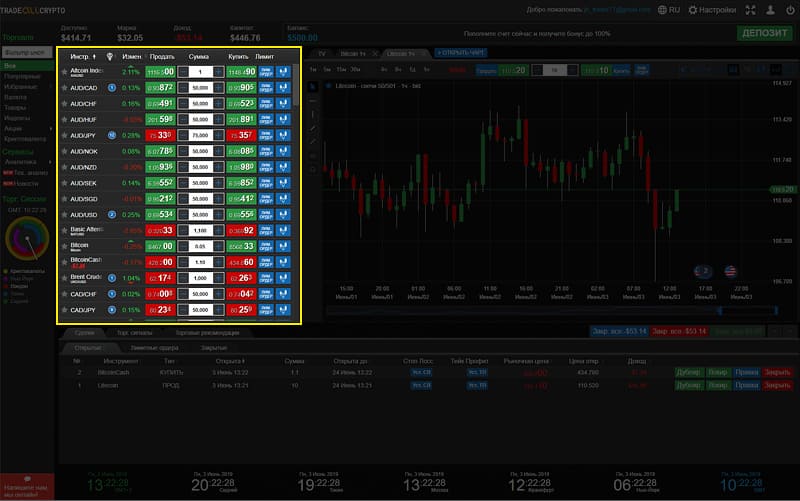This screenshot has height=501, width=800.
Task: Click the signal badge next to CAD/CHF
Action: (112, 294)
